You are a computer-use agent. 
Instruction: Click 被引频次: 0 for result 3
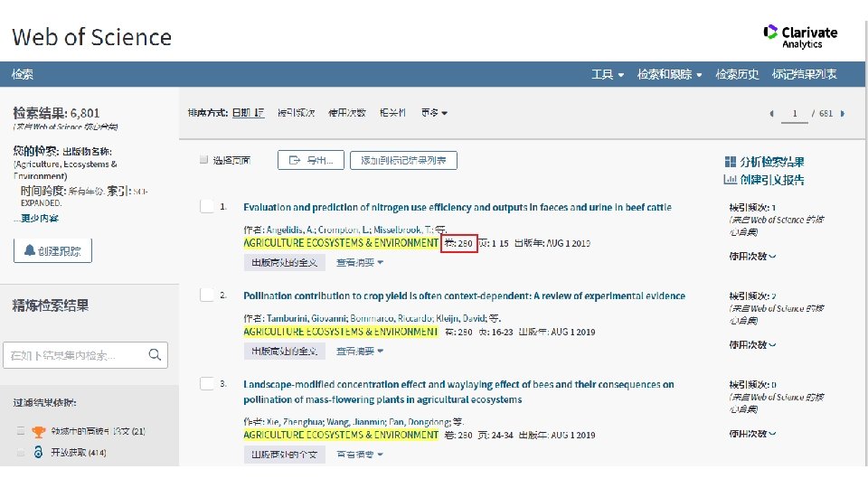pyautogui.click(x=752, y=384)
